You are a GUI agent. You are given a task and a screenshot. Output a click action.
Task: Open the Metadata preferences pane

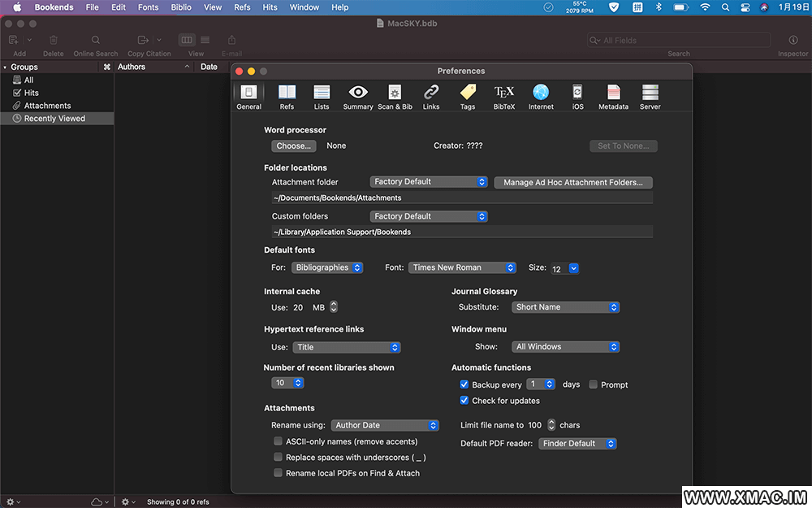tap(613, 96)
